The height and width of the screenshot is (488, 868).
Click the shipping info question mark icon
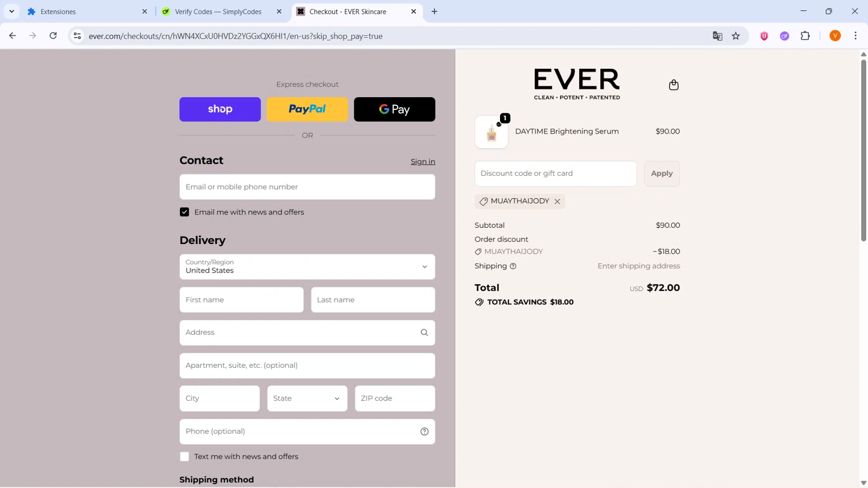[x=513, y=266]
